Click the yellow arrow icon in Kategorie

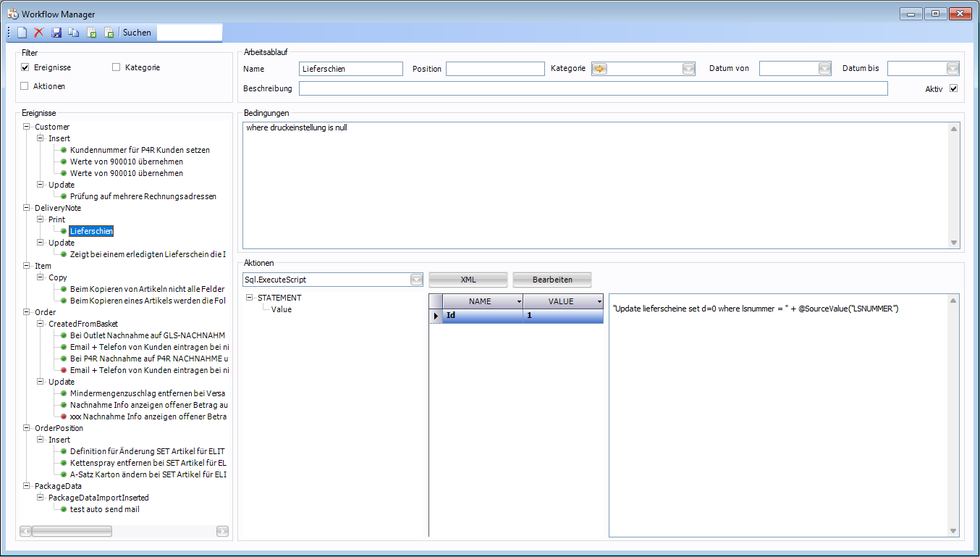pos(600,69)
